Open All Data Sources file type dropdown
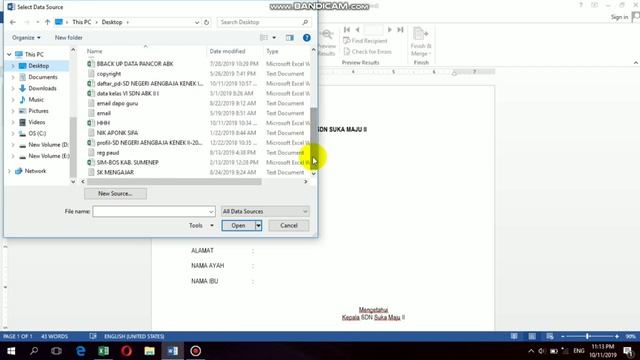 [x=265, y=211]
